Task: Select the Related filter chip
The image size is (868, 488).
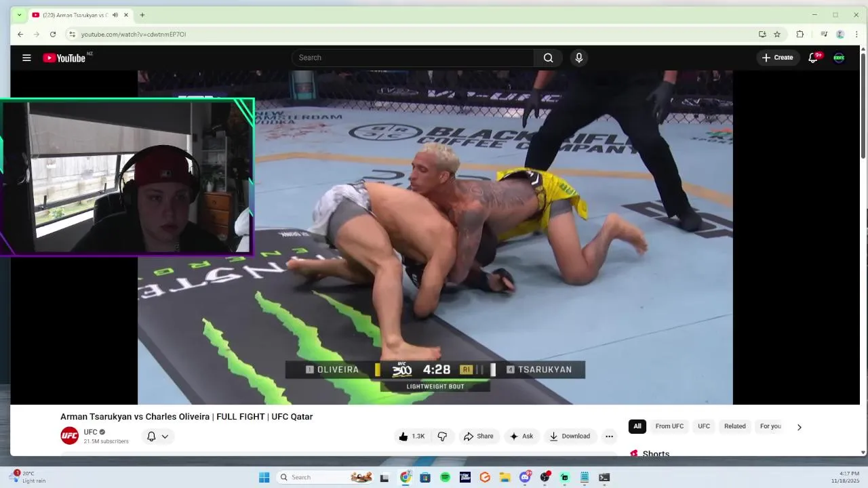Action: coord(734,426)
